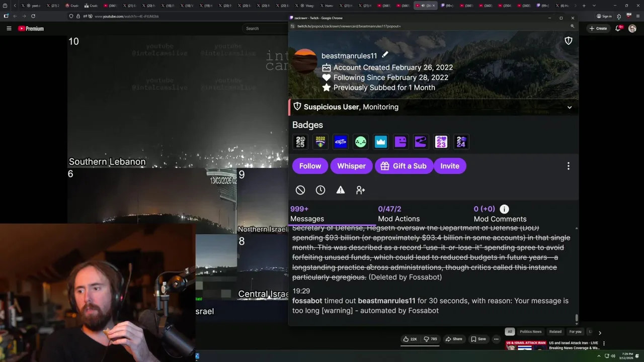Screen dimensions: 644x362
Task: Click the YouTube address bar URL
Action: (126, 17)
